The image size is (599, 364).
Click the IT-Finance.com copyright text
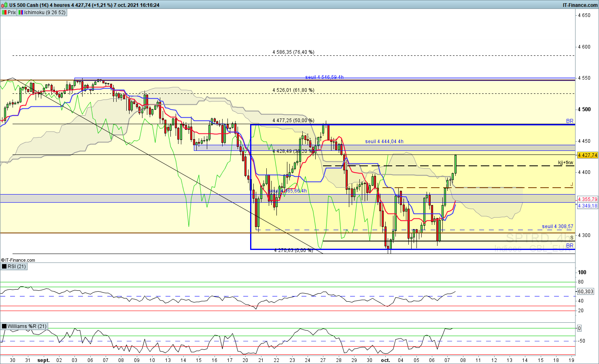[18, 260]
